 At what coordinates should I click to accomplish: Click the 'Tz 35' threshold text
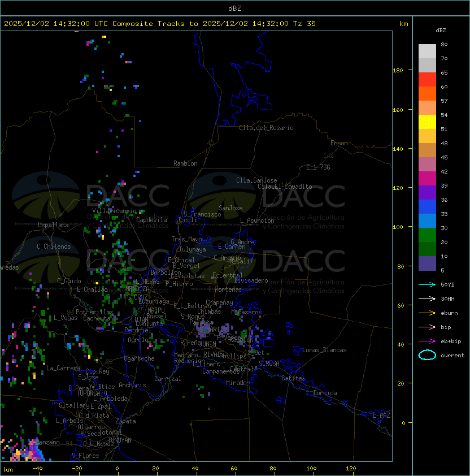coord(304,24)
